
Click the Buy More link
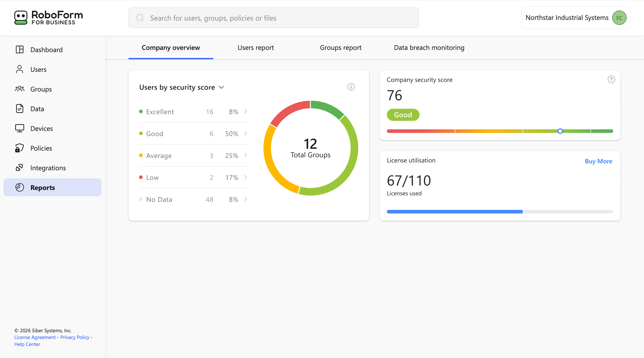tap(599, 161)
